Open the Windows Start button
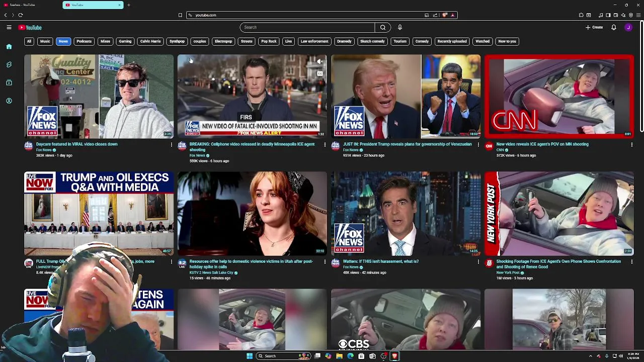The image size is (644, 362). (x=249, y=356)
